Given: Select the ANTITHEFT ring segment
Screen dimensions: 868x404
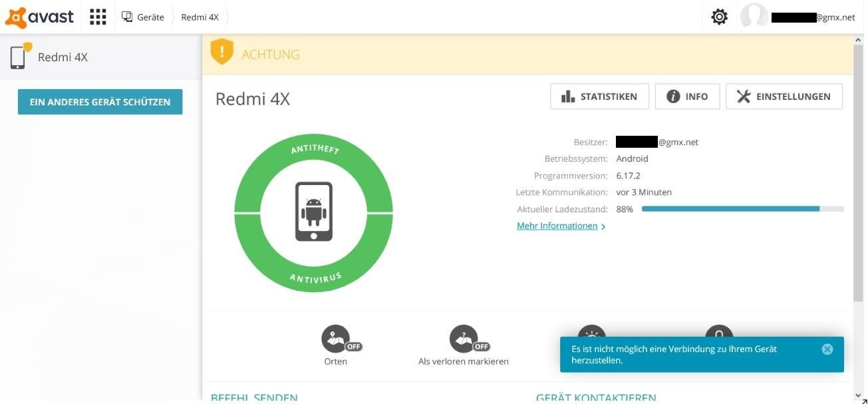Looking at the screenshot, I should [x=314, y=148].
